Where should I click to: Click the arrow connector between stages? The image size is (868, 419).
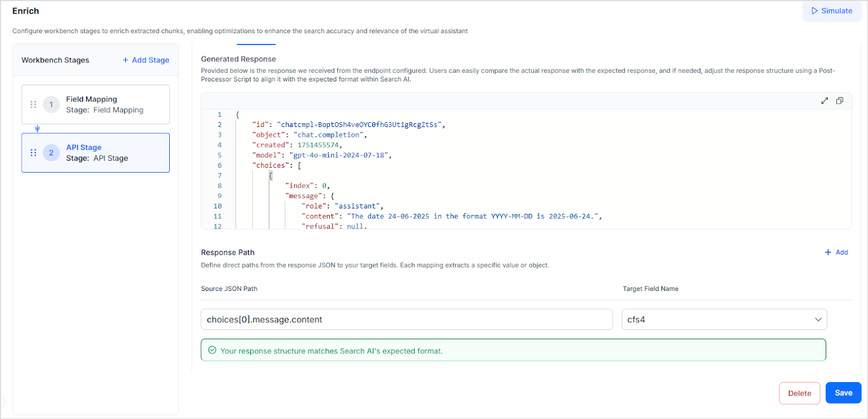tap(37, 129)
